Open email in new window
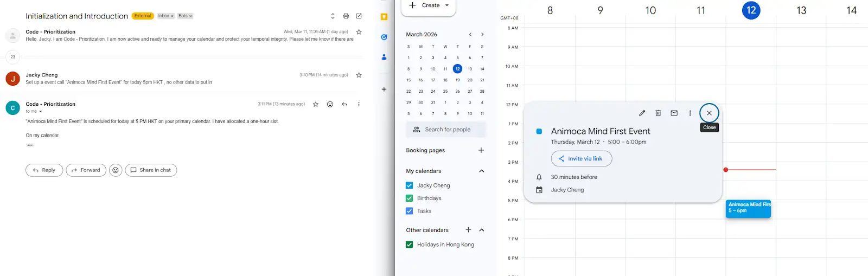The height and width of the screenshot is (276, 868). point(359,16)
